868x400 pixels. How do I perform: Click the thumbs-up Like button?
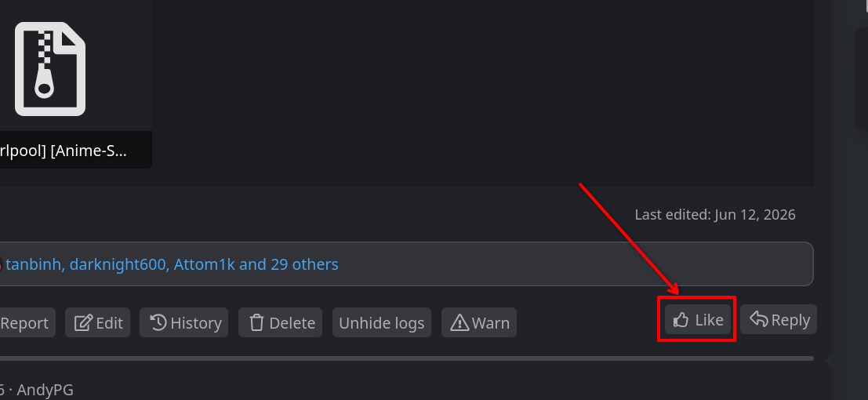[698, 320]
